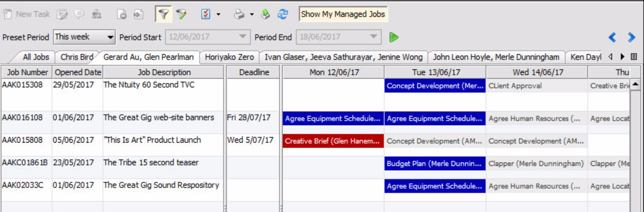The width and height of the screenshot is (644, 212).
Task: Select Concept Development task on Tuesday
Action: tap(435, 86)
